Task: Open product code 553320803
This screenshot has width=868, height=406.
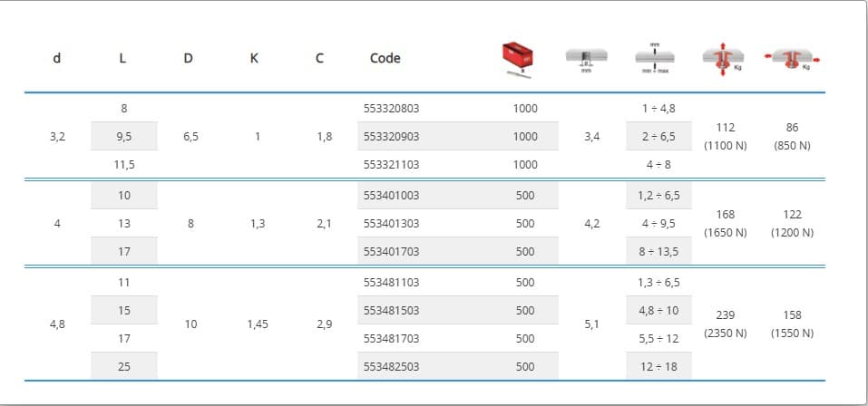Action: (x=391, y=108)
